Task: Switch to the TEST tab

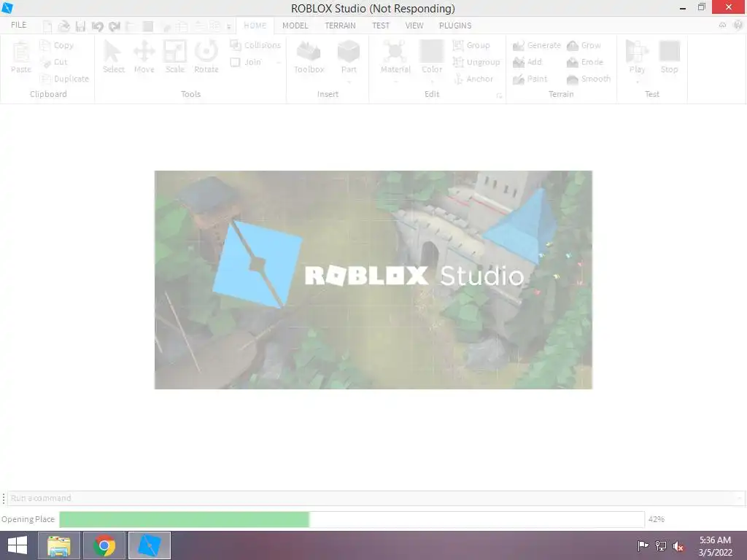Action: coord(381,26)
